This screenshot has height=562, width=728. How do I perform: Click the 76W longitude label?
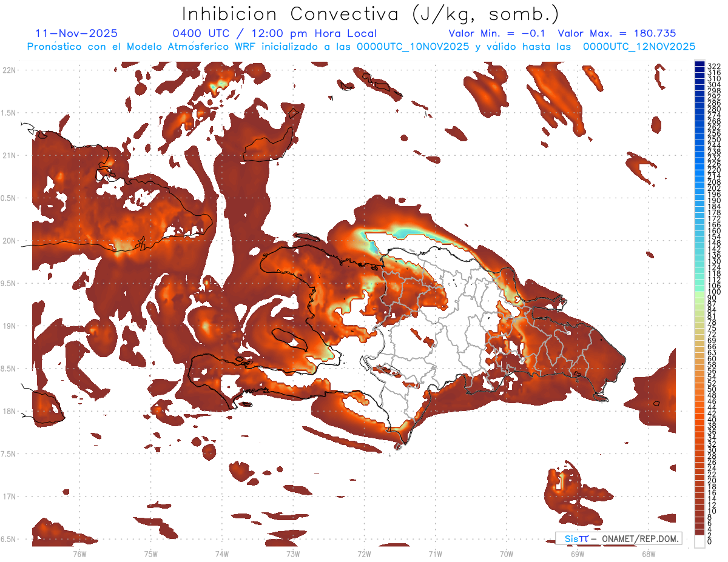79,554
